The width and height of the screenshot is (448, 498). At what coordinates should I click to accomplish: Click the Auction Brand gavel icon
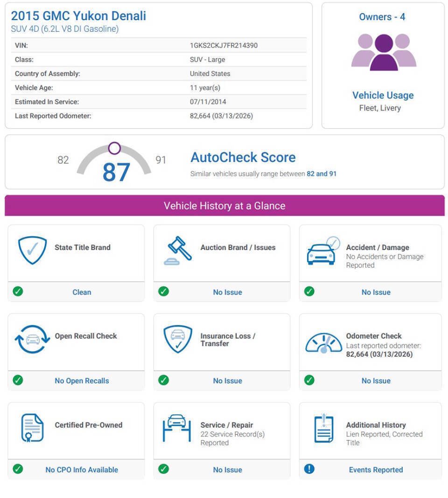(178, 250)
